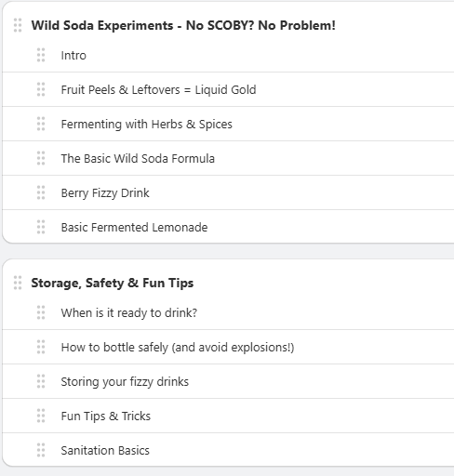Click drag handle beside Berry Fizzy Drink
Viewport: 454px width, 476px height.
click(41, 192)
